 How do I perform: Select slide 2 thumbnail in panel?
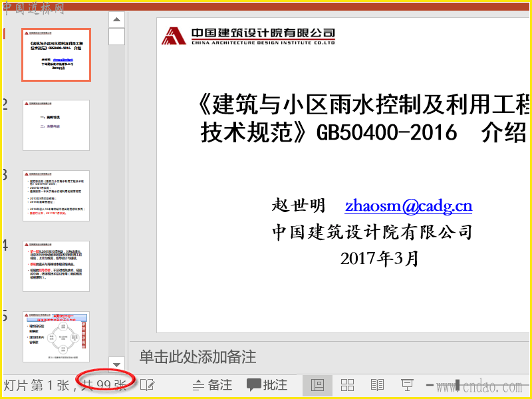[x=57, y=125]
